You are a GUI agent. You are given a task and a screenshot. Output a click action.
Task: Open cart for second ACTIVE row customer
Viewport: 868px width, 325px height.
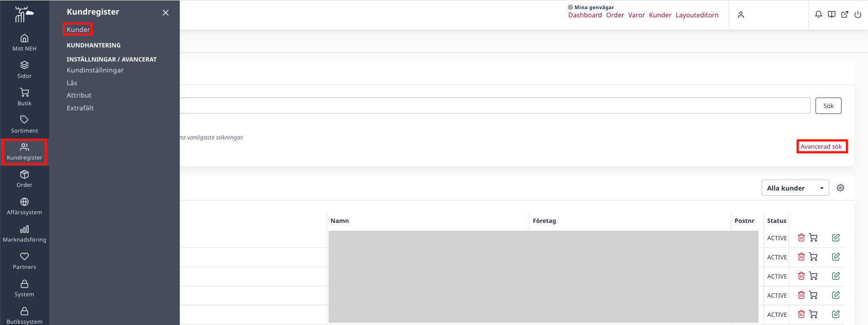tap(813, 257)
